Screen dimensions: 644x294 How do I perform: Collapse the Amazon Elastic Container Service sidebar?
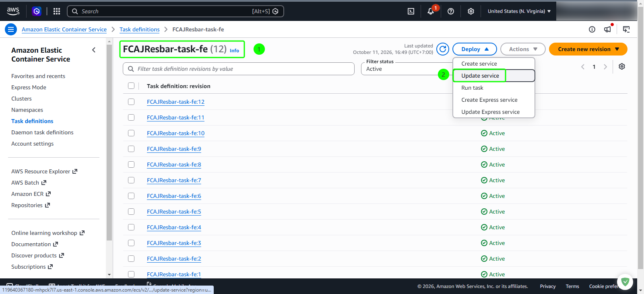(x=94, y=50)
